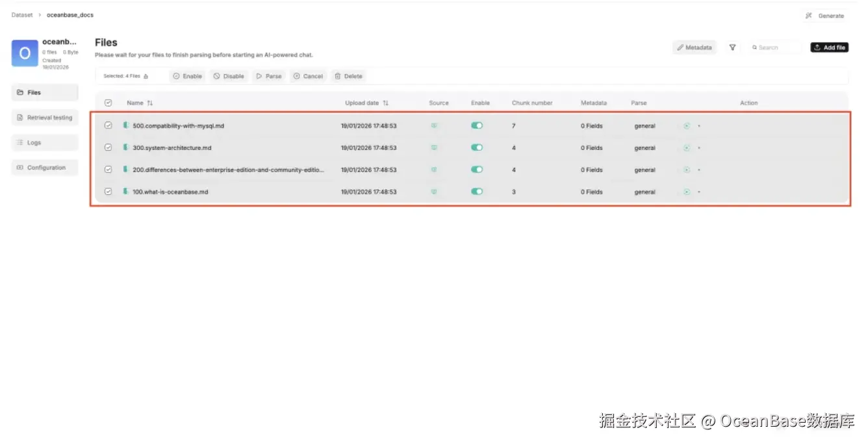Expand parse dropdown arrow for 200.differences-between-enterprise-edition row

tap(699, 171)
